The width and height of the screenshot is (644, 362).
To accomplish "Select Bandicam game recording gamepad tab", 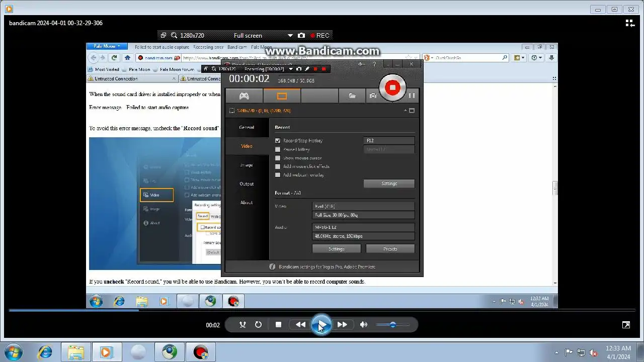I will [244, 96].
